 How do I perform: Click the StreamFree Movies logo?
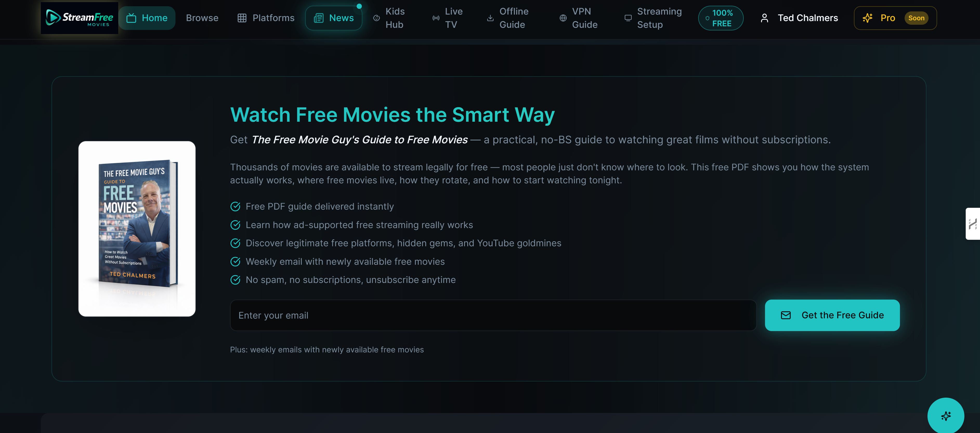click(x=79, y=17)
